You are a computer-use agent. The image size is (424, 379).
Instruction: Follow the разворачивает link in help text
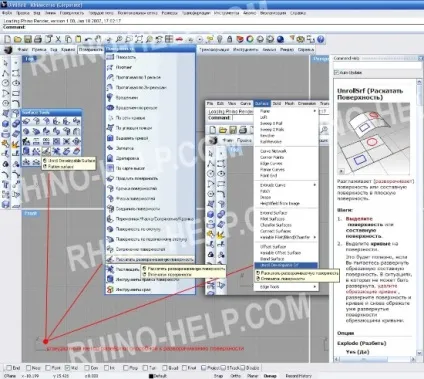[x=394, y=181]
